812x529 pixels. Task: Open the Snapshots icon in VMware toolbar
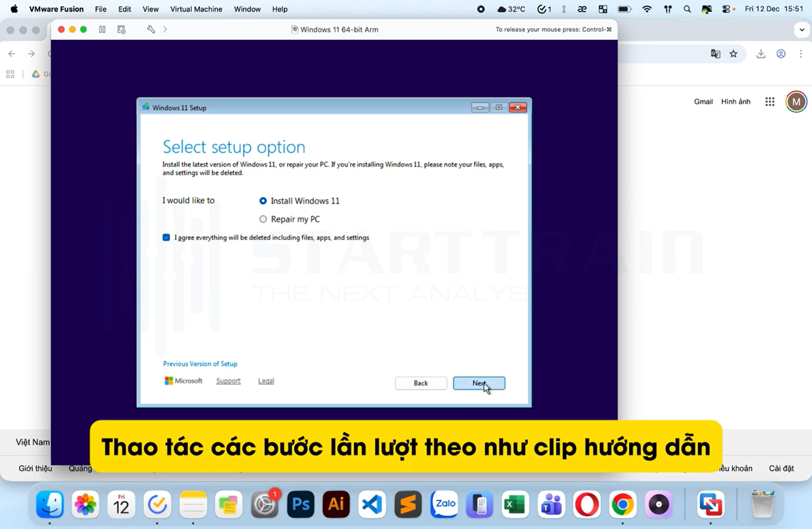click(121, 29)
